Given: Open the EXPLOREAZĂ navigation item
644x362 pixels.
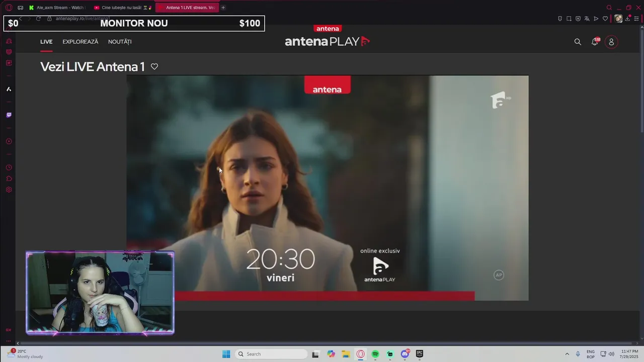Looking at the screenshot, I should coord(80,42).
